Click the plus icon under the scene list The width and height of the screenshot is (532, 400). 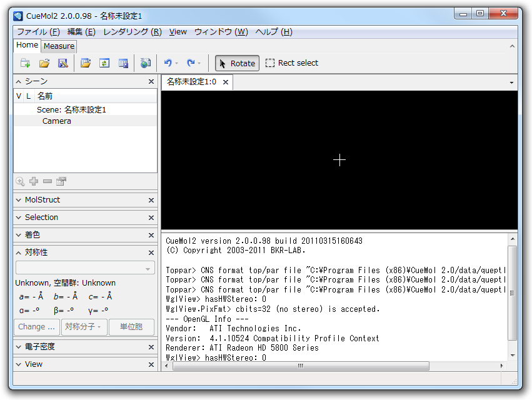coord(34,181)
